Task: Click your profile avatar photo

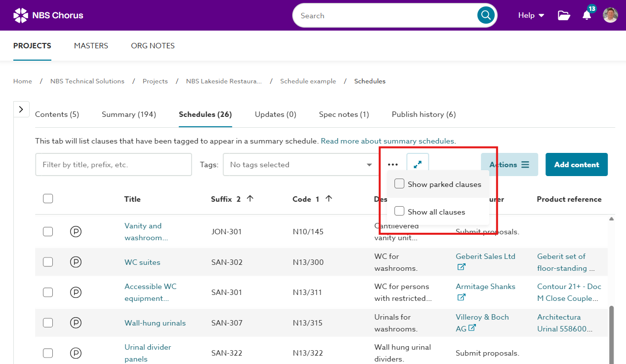Action: 610,15
